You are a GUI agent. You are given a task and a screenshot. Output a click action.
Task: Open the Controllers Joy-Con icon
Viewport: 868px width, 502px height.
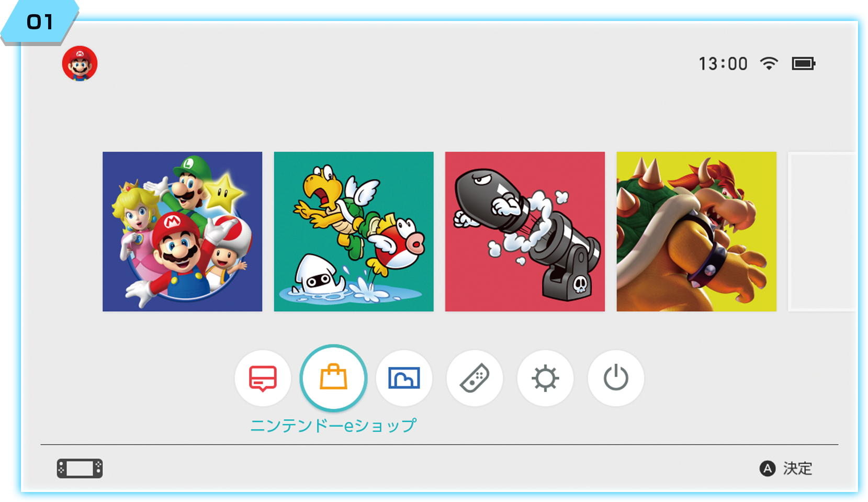click(x=475, y=378)
